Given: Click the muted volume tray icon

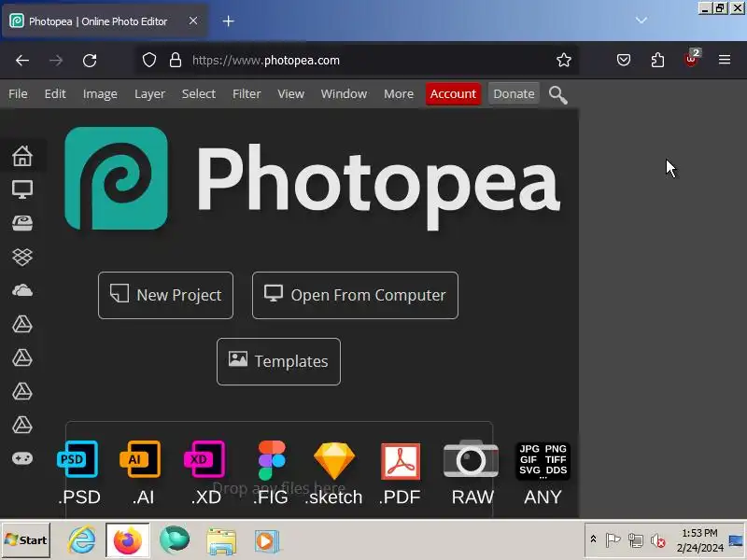Looking at the screenshot, I should [658, 540].
